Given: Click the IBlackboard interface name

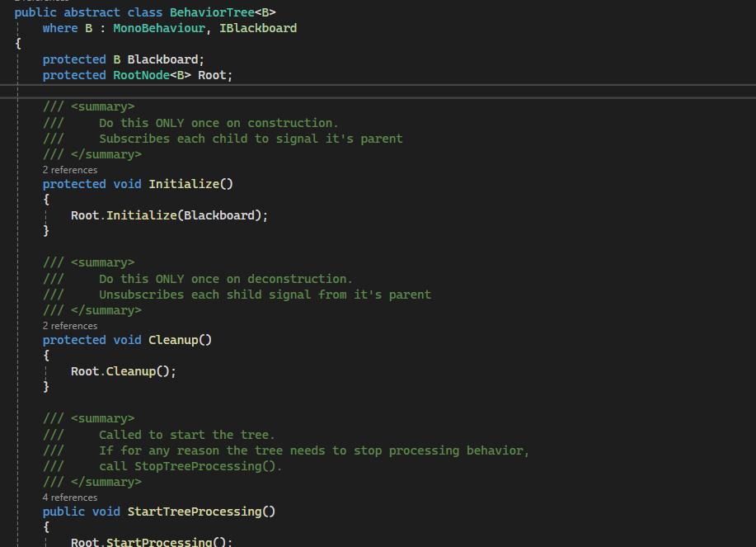Looking at the screenshot, I should click(x=258, y=28).
